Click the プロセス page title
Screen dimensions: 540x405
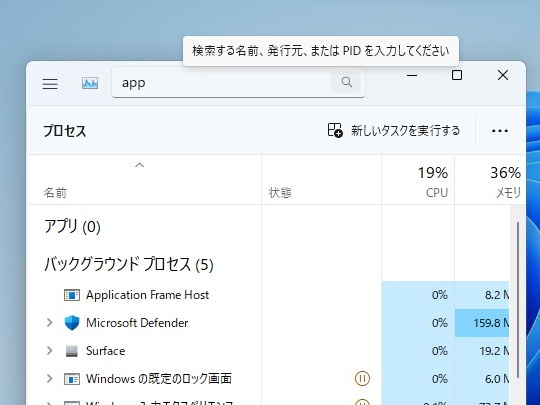click(65, 131)
